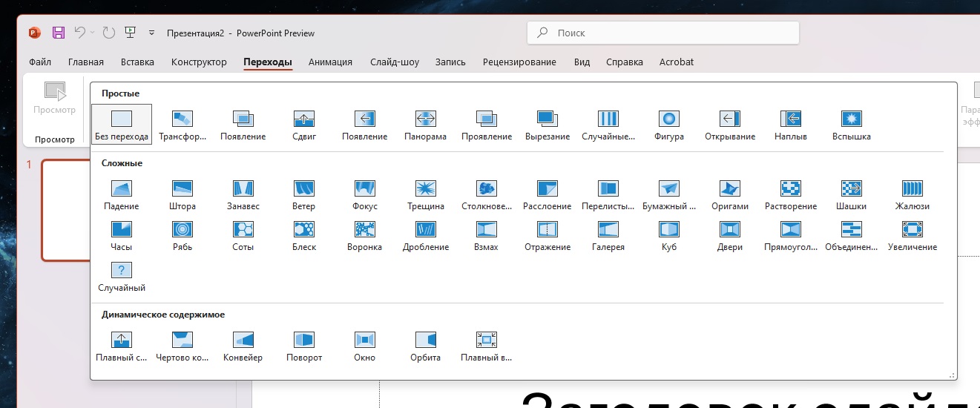Apply the Поворот transition
Viewport: 980px width, 408px height.
tap(304, 346)
